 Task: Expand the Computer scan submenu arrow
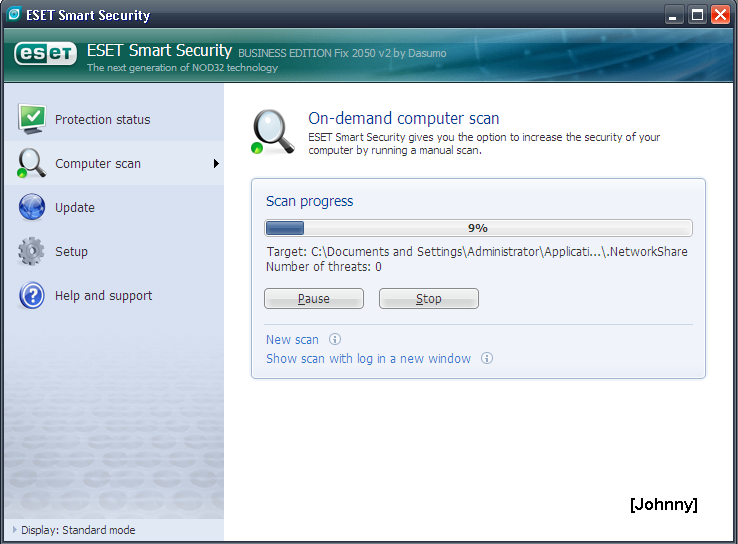pos(216,163)
